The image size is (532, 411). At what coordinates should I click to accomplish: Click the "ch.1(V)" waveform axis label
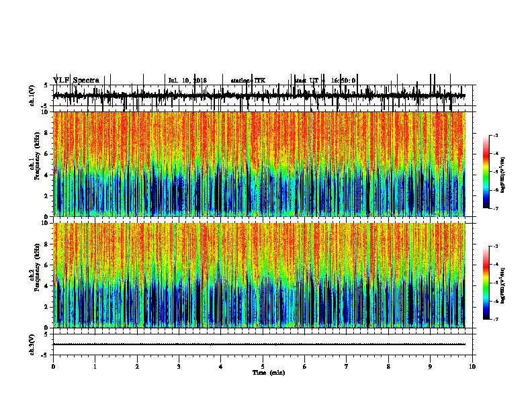tap(32, 95)
